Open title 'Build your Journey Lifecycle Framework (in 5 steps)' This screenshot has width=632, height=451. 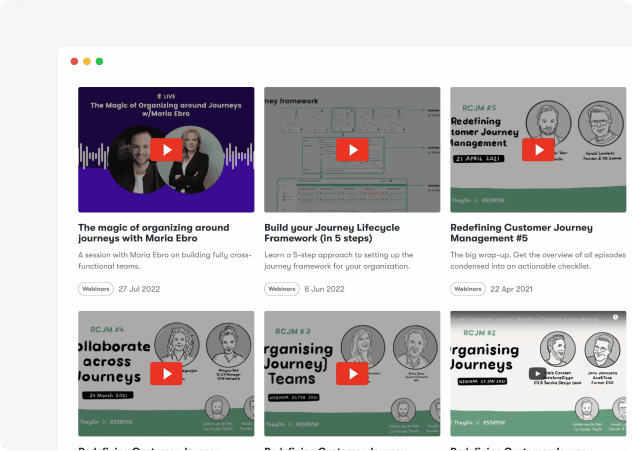[x=332, y=233]
